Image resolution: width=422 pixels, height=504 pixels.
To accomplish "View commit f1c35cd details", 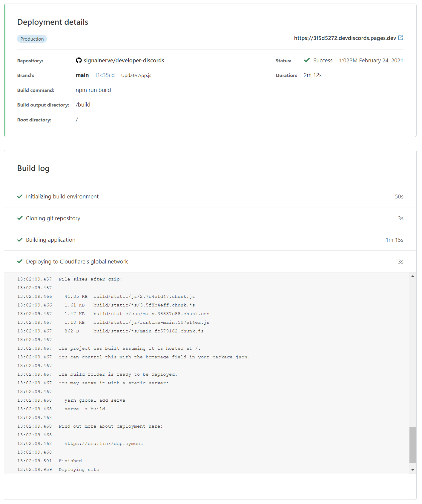I will coord(105,75).
